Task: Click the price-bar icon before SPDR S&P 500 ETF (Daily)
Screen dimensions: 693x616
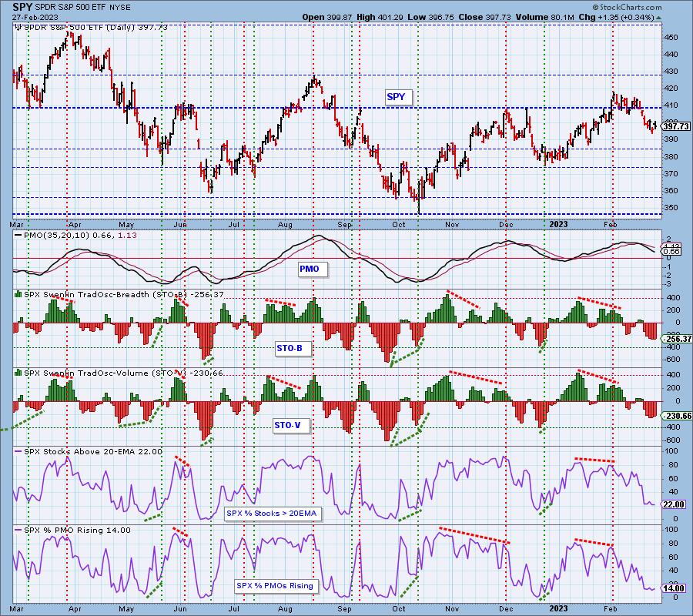Action: (18, 28)
